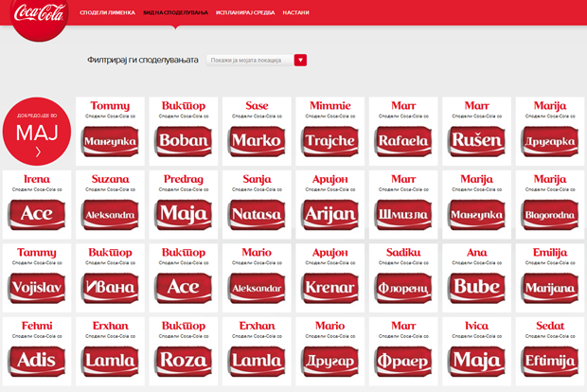Viewport: 587px width, 392px height.
Task: Open the СПОДЕЛИ ЛИМЕНКА menu item
Action: tap(107, 12)
